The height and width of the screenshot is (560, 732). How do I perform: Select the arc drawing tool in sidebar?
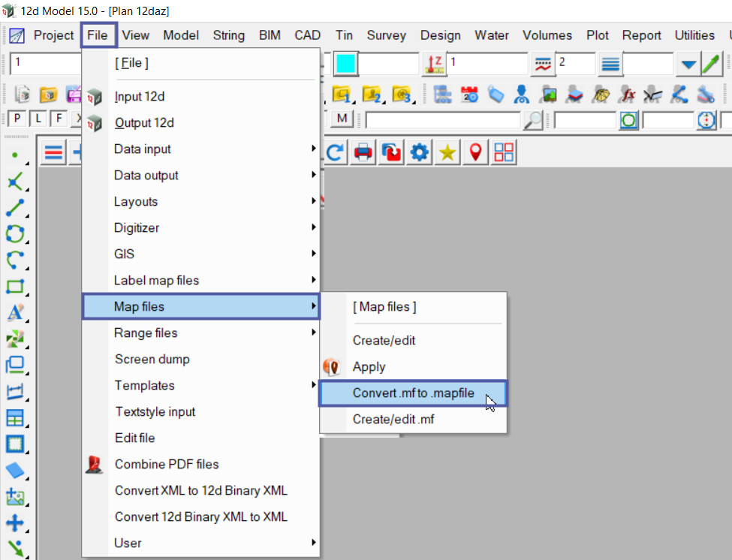pyautogui.click(x=16, y=260)
